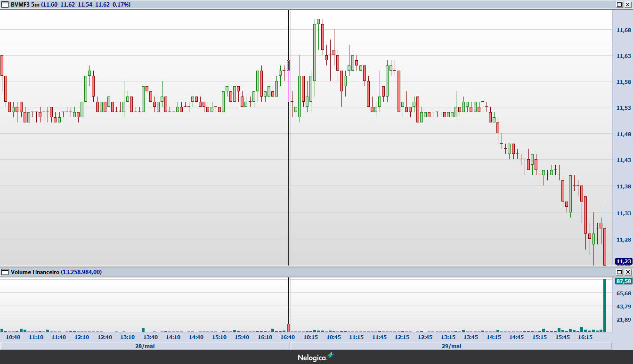Image resolution: width=633 pixels, height=364 pixels.
Task: Click the BVMF3 chart panel window icon
Action: pos(5,4)
